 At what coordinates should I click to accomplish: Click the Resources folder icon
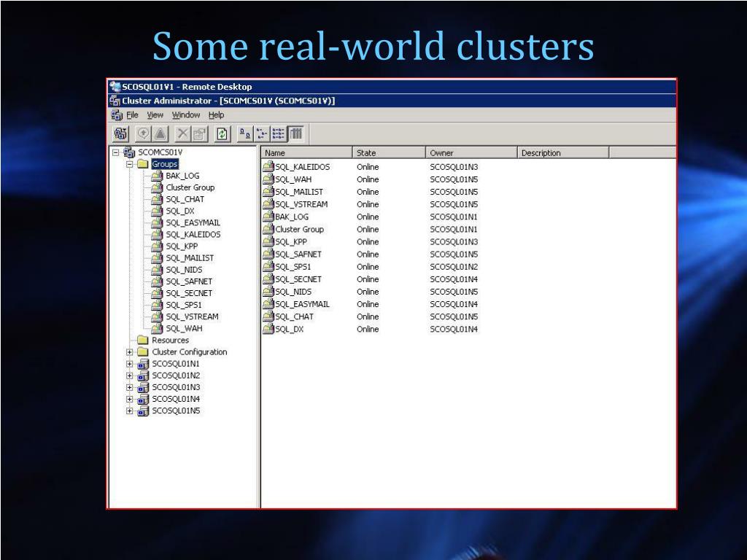coord(143,340)
